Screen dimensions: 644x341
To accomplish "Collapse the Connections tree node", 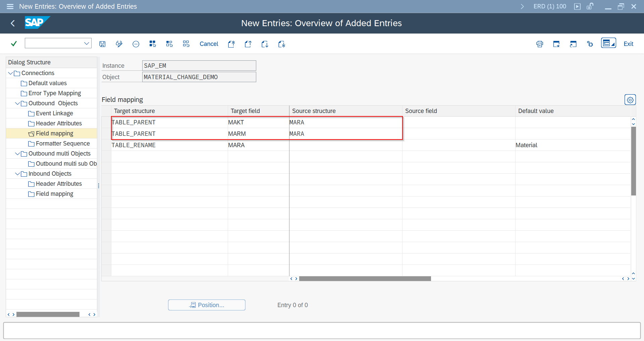I will click(10, 73).
